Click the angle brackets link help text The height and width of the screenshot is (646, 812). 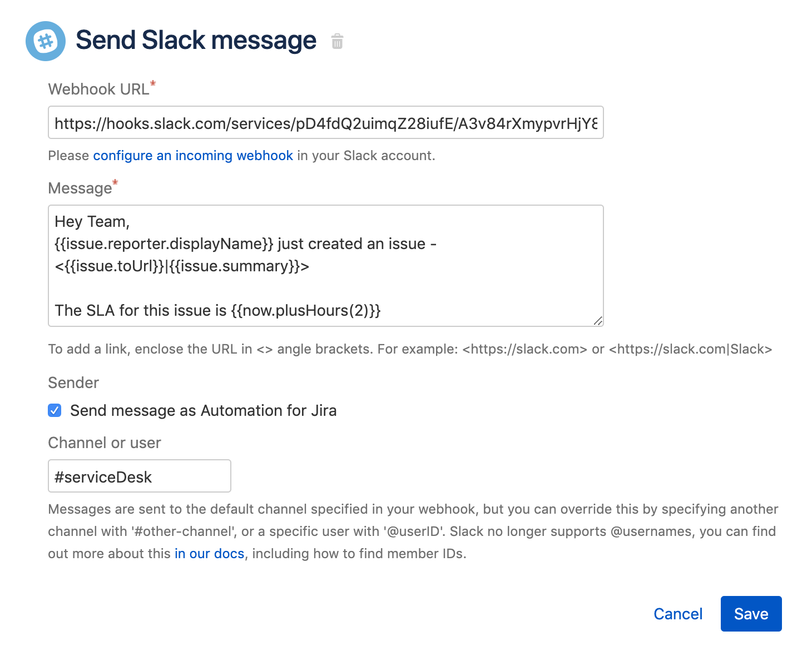click(x=410, y=349)
